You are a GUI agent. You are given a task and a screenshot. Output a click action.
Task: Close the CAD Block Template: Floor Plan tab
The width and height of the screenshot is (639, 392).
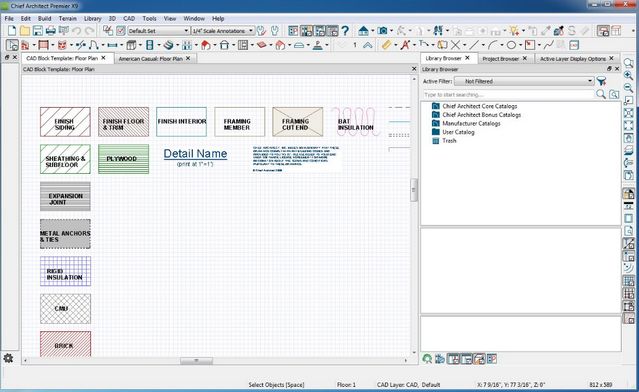click(x=104, y=58)
